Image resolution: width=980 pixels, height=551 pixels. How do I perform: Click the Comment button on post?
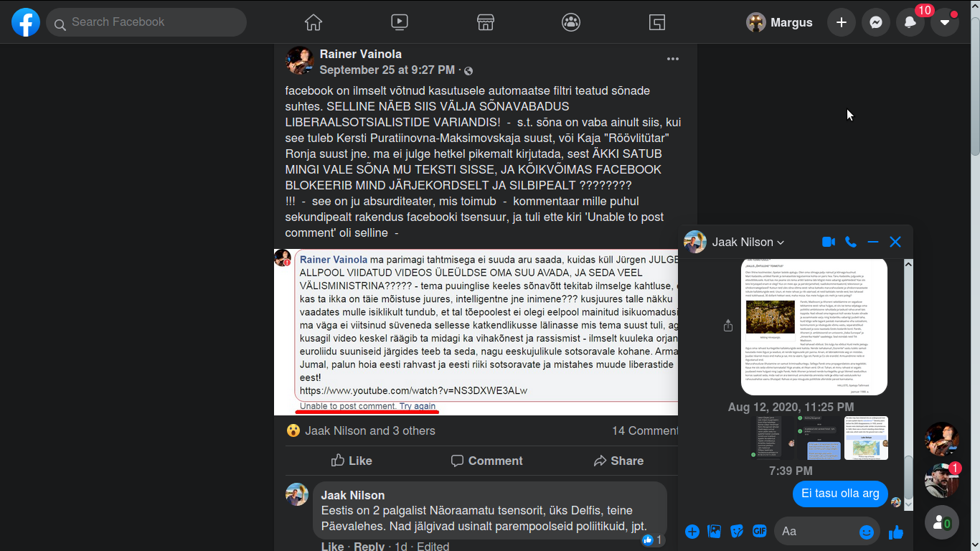486,461
